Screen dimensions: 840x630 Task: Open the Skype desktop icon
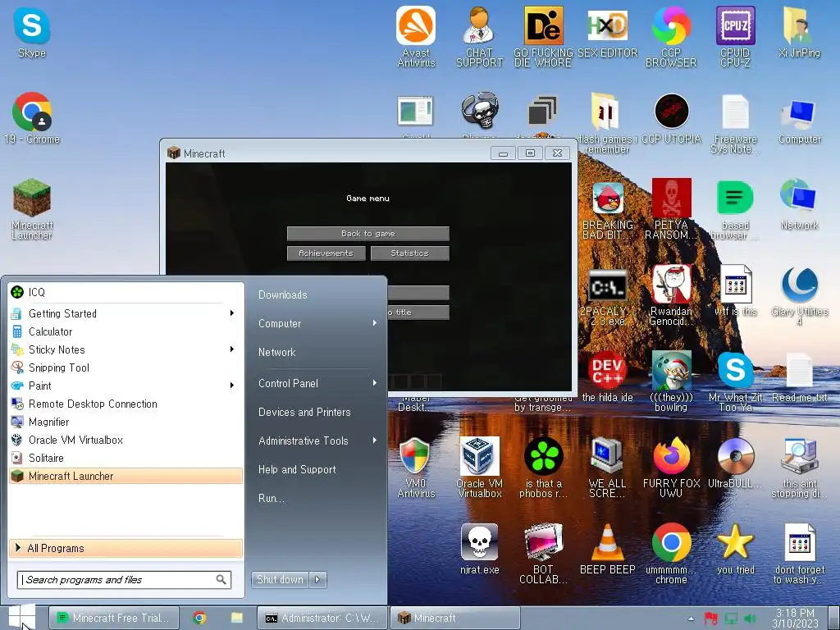(x=32, y=33)
